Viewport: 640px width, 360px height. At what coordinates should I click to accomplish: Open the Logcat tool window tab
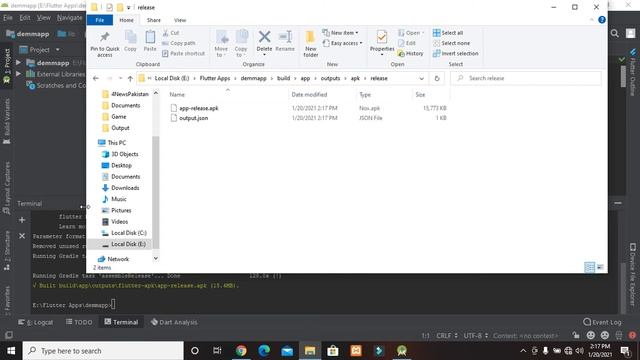[x=36, y=322]
